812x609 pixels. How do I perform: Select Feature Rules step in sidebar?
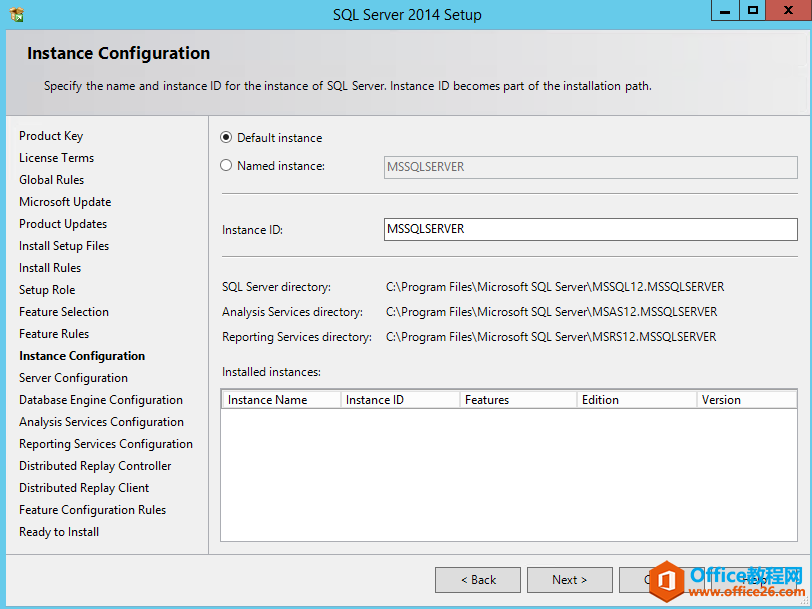point(54,334)
